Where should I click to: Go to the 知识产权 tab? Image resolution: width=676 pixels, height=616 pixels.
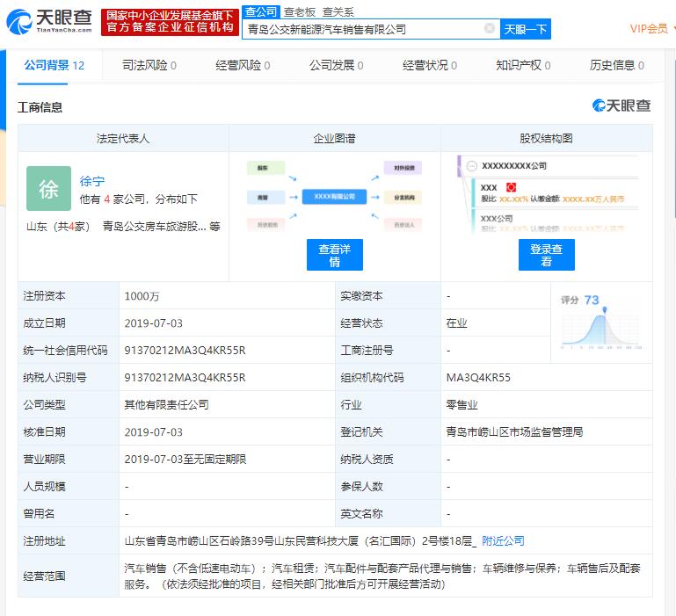[523, 65]
